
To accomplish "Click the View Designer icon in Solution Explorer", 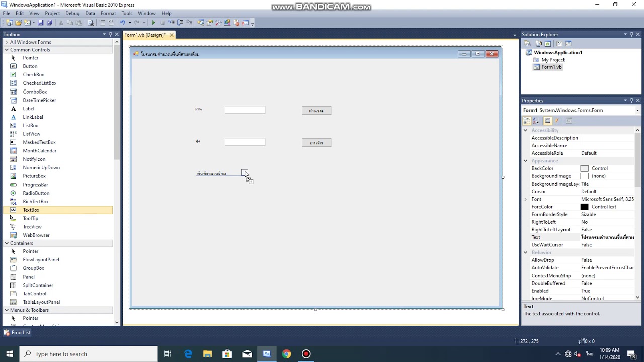I will pyautogui.click(x=568, y=44).
